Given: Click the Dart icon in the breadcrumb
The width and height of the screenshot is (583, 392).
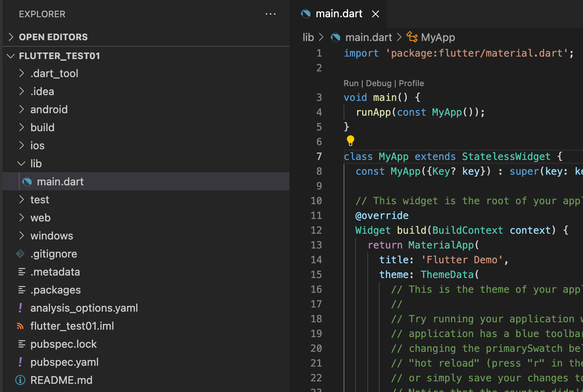Looking at the screenshot, I should pyautogui.click(x=335, y=37).
